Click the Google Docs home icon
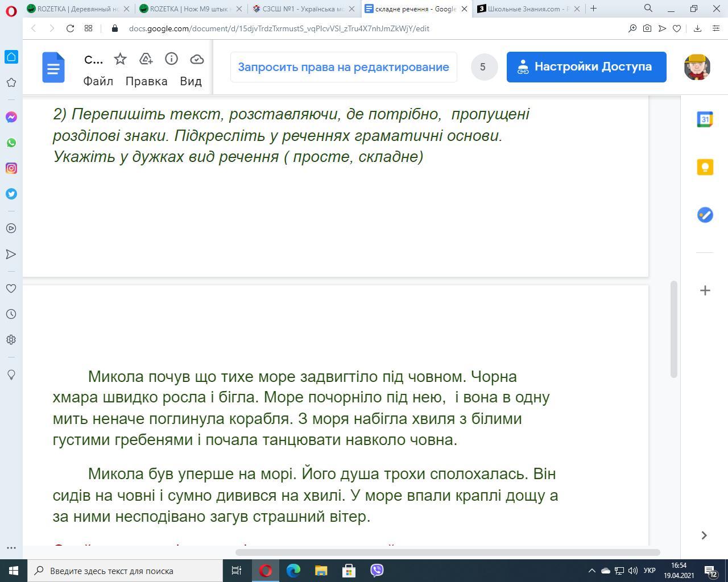The width and height of the screenshot is (728, 582). (x=53, y=68)
